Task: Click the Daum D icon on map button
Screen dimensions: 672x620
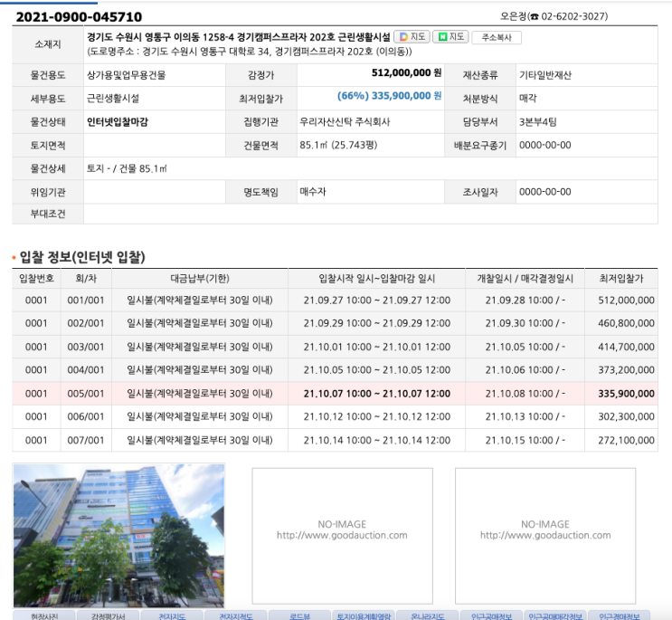Action: [x=403, y=37]
